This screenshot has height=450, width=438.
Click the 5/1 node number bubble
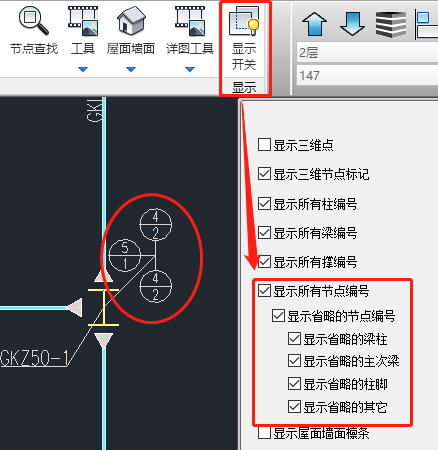pyautogui.click(x=125, y=256)
